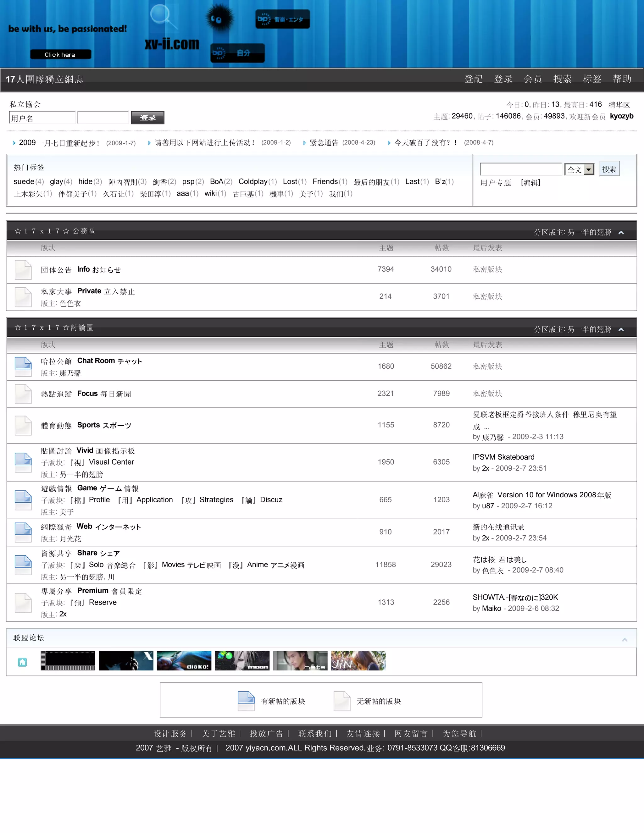Click the Sports board folder icon

(23, 425)
